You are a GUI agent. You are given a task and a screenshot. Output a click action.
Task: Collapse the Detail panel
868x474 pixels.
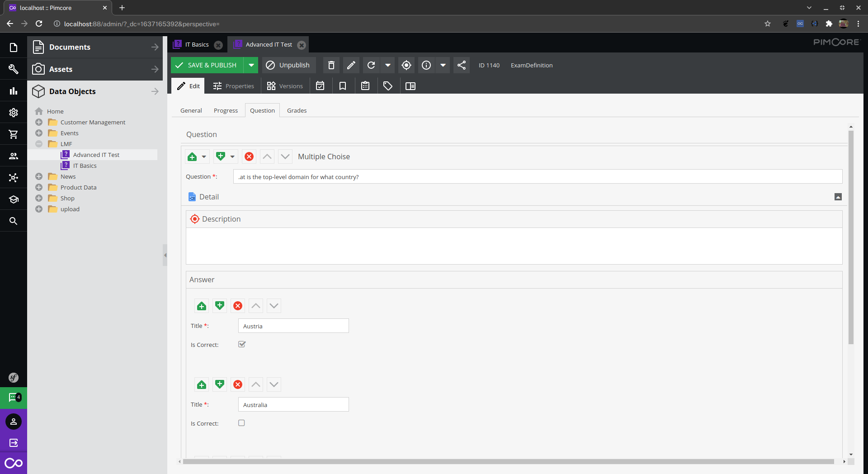838,197
